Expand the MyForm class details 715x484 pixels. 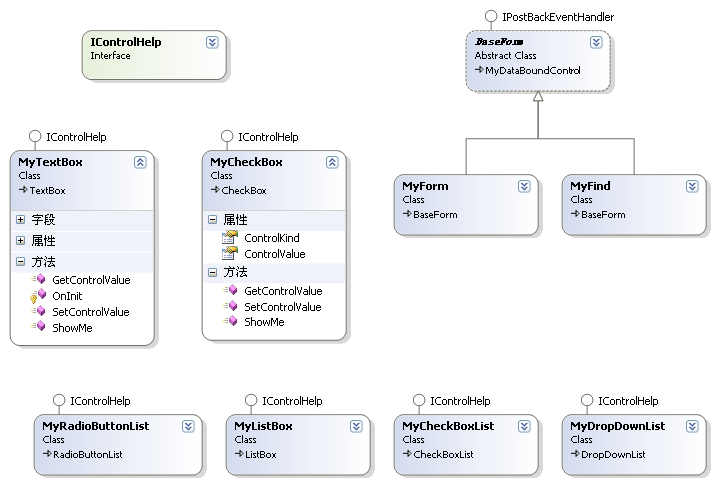pos(524,186)
